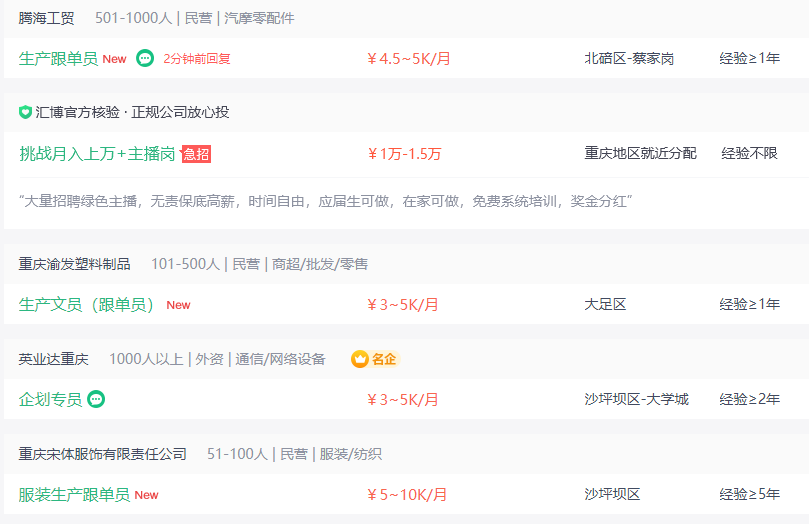Click the green shield verification icon
This screenshot has height=524, width=809.
click(x=25, y=112)
